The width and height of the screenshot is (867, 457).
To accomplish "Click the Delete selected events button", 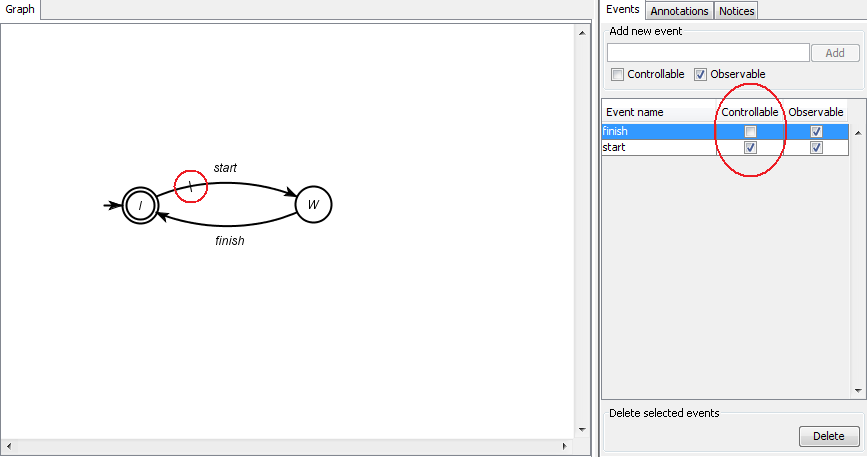I will [x=829, y=436].
